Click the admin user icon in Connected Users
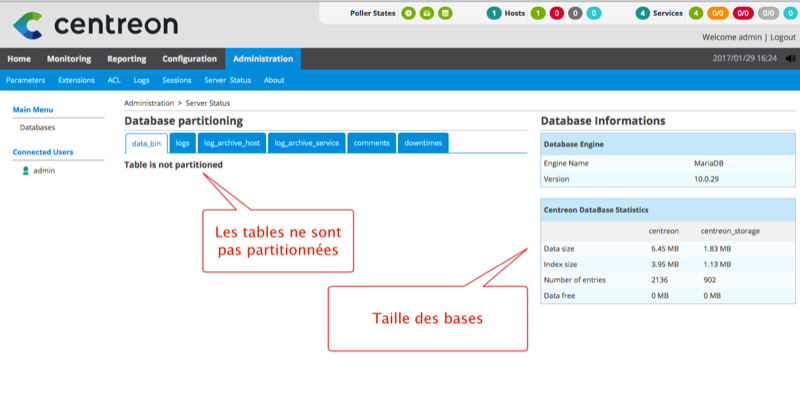 (x=26, y=171)
